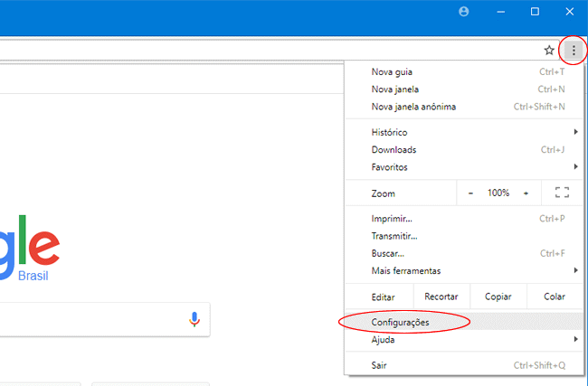Click inside the Google search box
588x386 pixels.
click(90, 319)
